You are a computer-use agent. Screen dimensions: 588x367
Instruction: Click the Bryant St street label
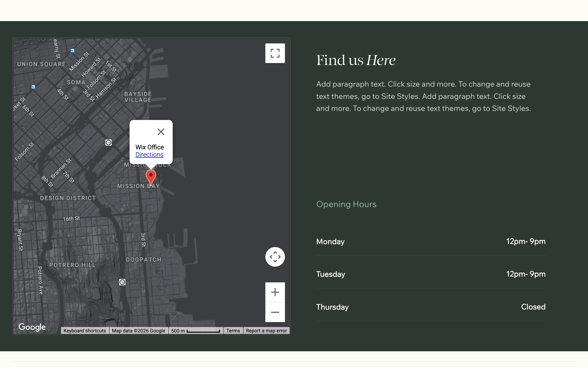[x=20, y=240]
